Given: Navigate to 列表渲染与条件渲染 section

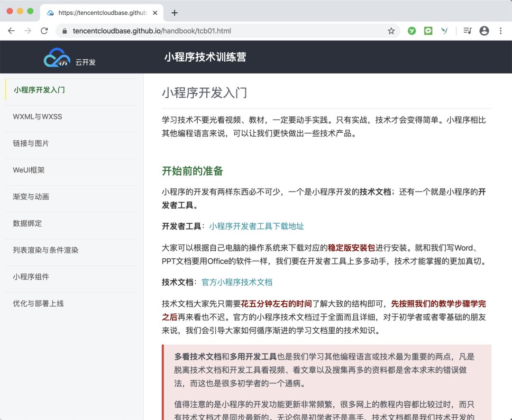Looking at the screenshot, I should coord(46,250).
